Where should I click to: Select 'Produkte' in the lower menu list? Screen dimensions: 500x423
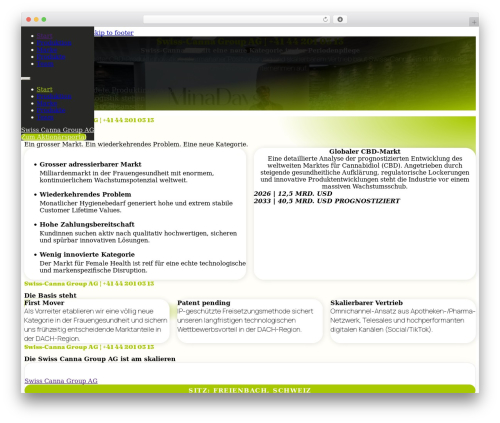tap(51, 110)
